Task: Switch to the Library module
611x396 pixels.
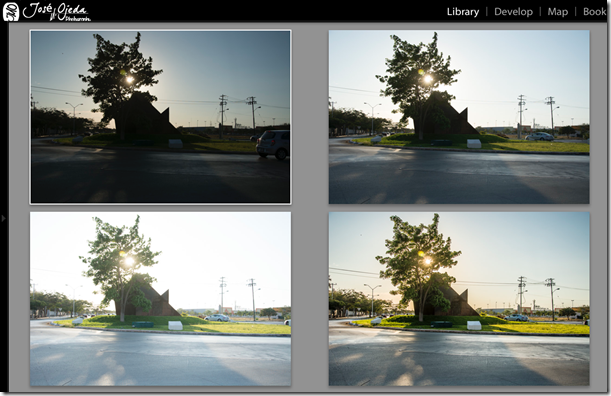Action: pyautogui.click(x=463, y=12)
